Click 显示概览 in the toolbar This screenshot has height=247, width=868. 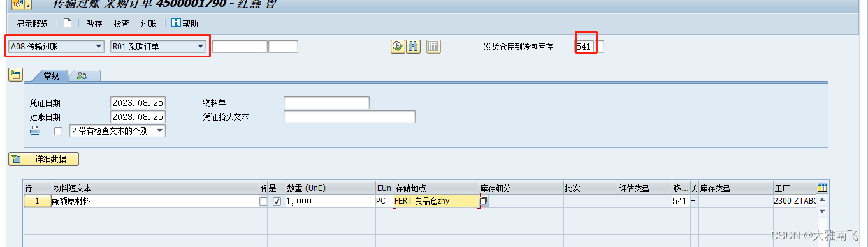(x=32, y=24)
